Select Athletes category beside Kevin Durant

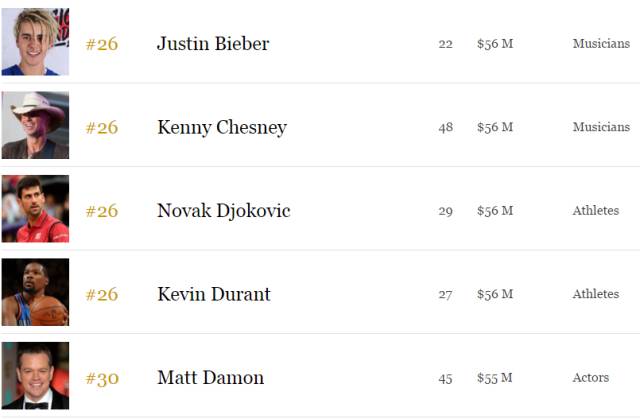(596, 294)
